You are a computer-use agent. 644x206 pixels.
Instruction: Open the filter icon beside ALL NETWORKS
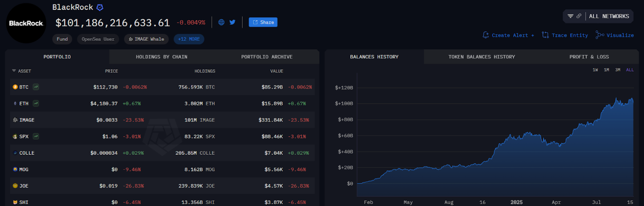pyautogui.click(x=570, y=16)
